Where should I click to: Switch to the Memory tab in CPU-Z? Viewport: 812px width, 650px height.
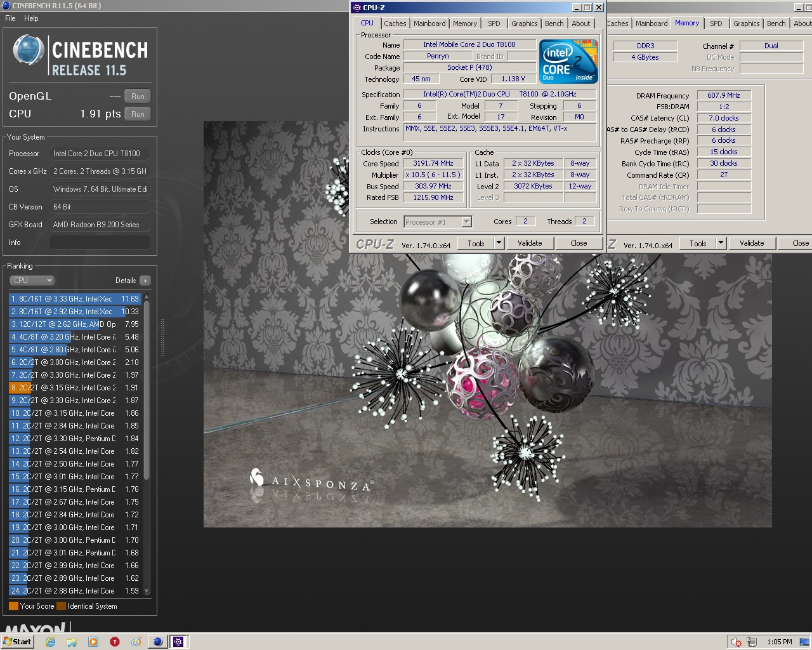click(465, 23)
